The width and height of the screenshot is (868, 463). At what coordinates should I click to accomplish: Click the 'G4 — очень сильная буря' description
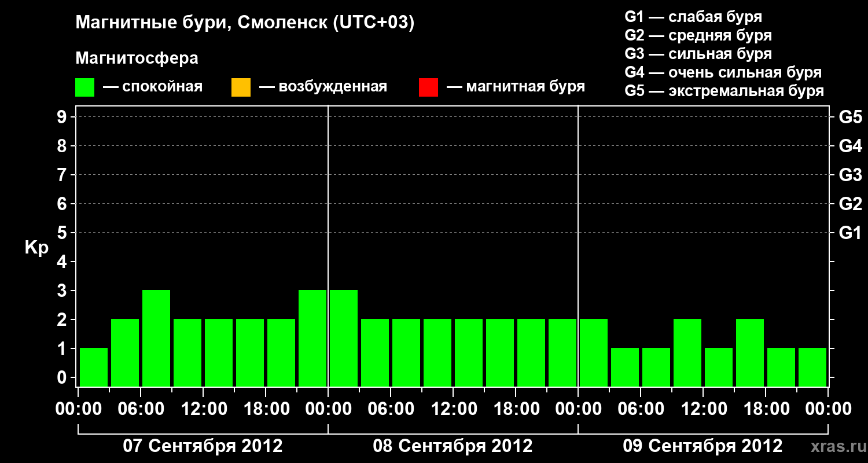coord(723,72)
